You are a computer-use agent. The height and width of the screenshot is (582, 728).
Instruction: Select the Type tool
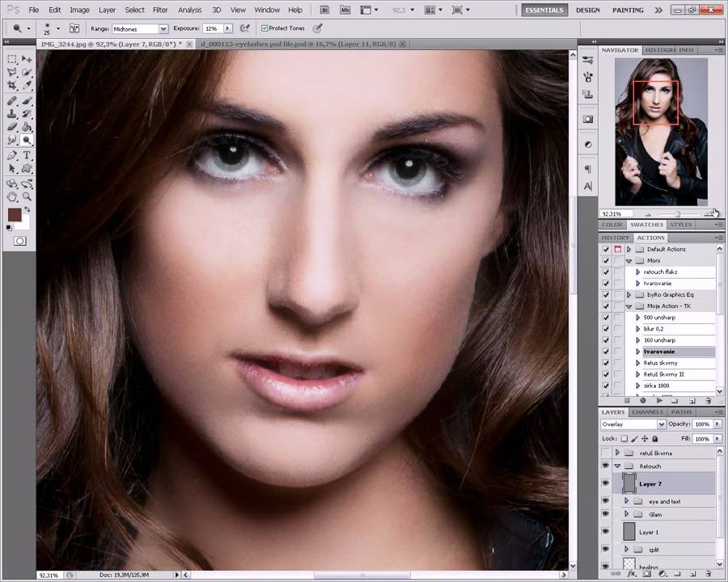pos(27,155)
